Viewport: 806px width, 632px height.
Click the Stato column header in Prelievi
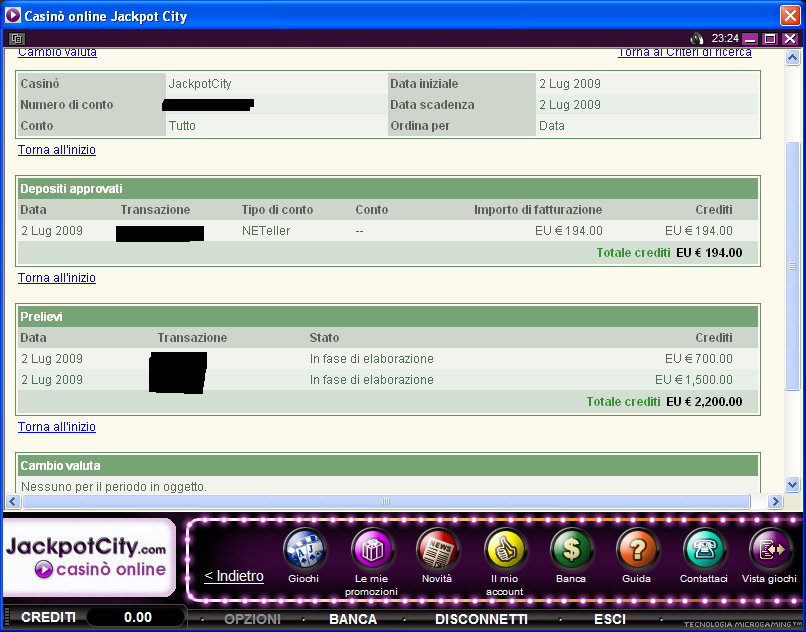point(324,338)
